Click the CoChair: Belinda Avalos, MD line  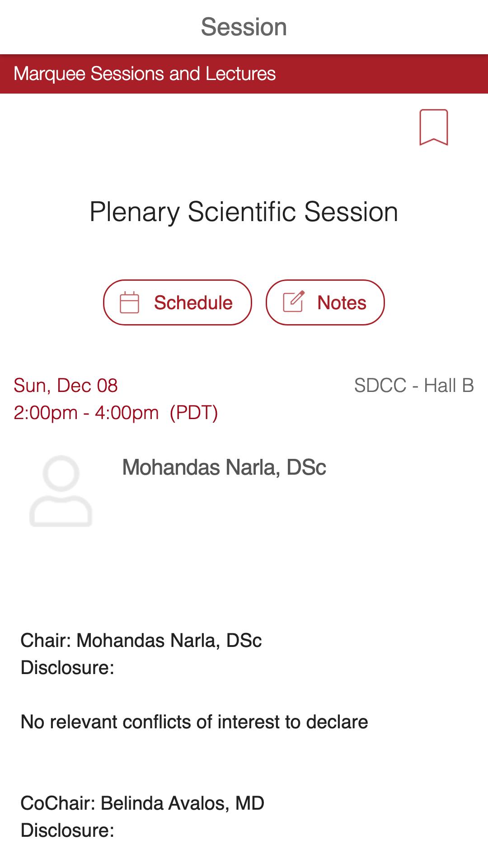point(142,803)
